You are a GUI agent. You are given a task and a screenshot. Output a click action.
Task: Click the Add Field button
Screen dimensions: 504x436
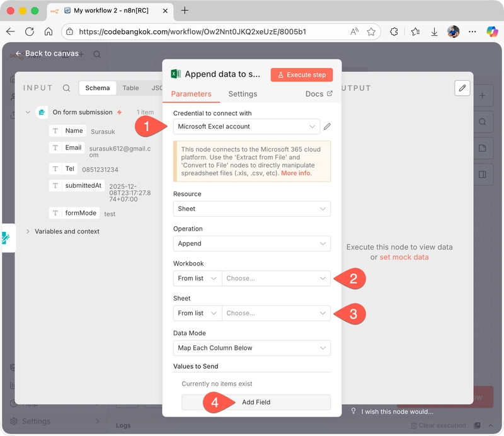point(256,402)
